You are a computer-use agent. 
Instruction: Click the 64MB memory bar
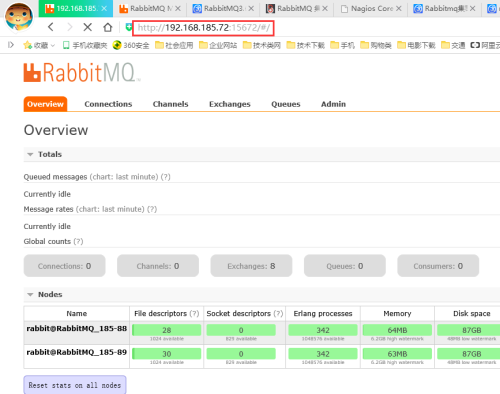tap(397, 330)
